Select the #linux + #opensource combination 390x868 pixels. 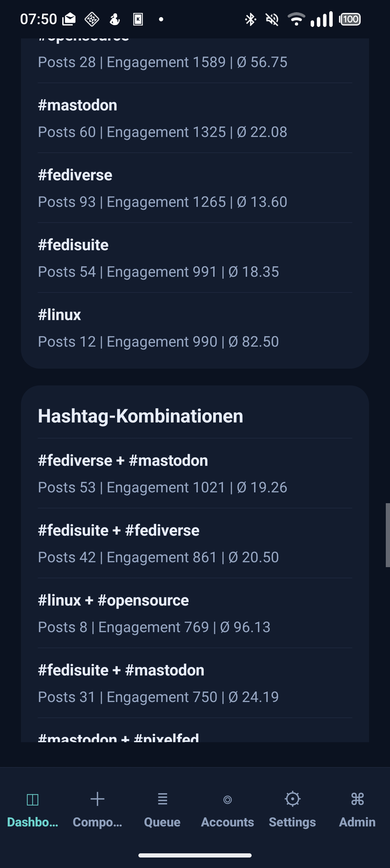[195, 613]
